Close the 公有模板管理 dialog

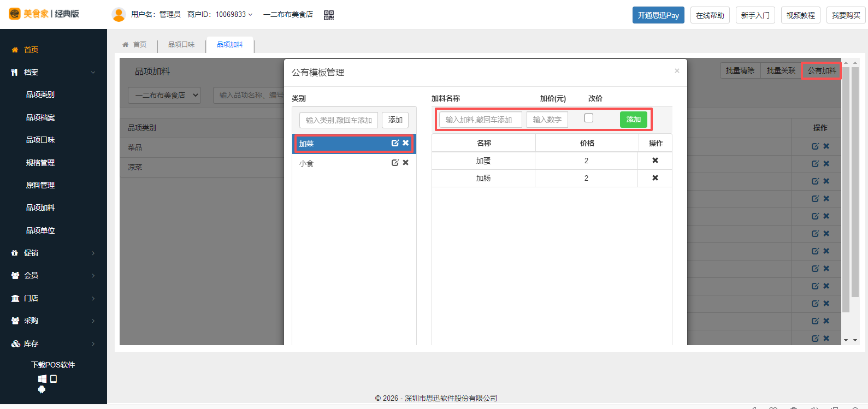(x=677, y=71)
